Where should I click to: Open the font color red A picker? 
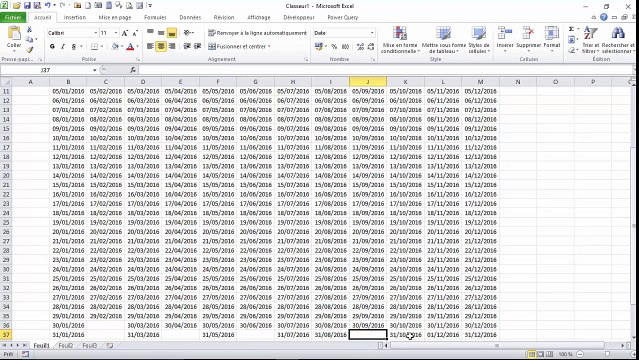[130, 46]
